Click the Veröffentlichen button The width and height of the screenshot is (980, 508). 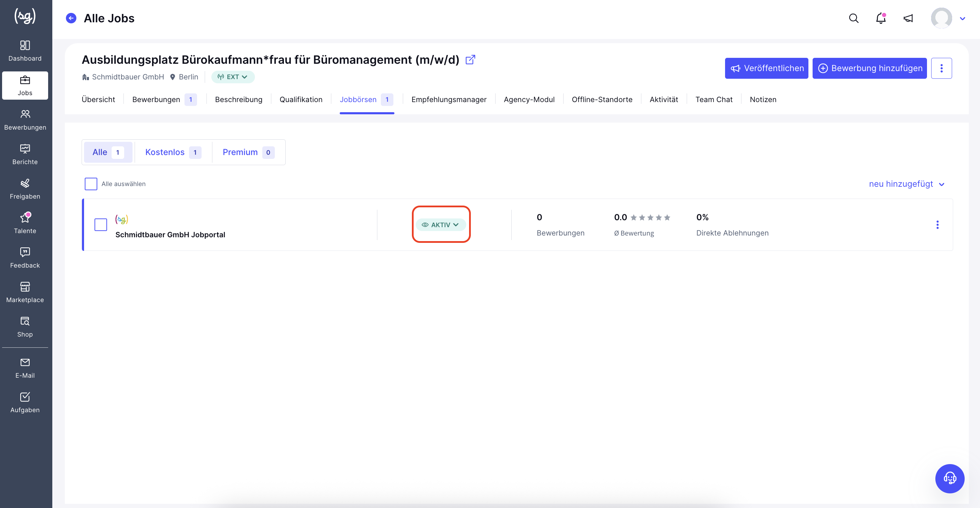point(766,68)
